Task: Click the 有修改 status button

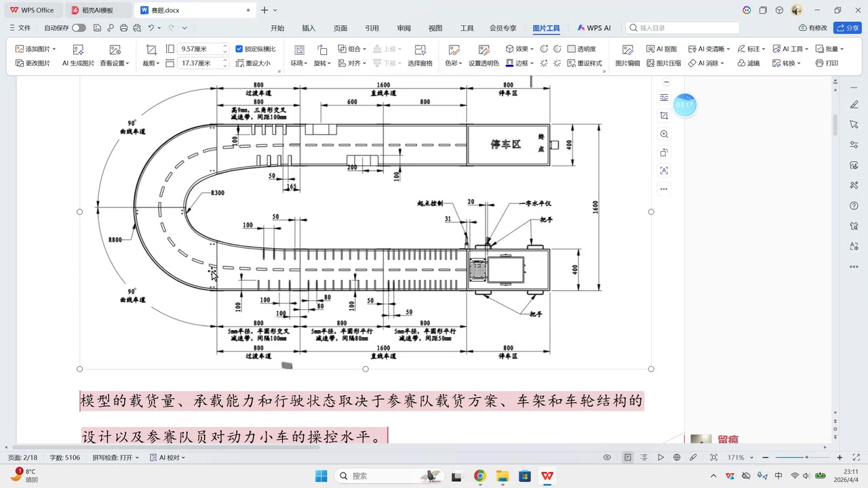Action: (x=813, y=28)
